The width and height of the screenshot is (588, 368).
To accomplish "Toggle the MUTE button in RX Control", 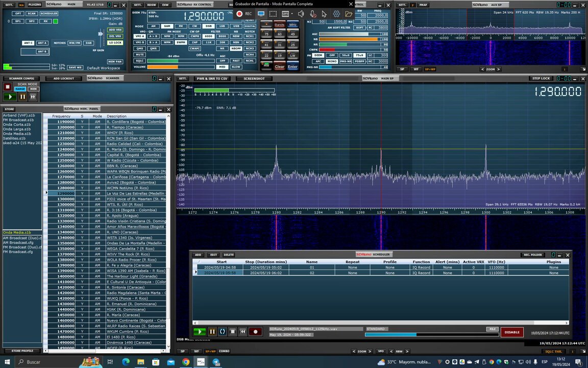I will tap(139, 55).
